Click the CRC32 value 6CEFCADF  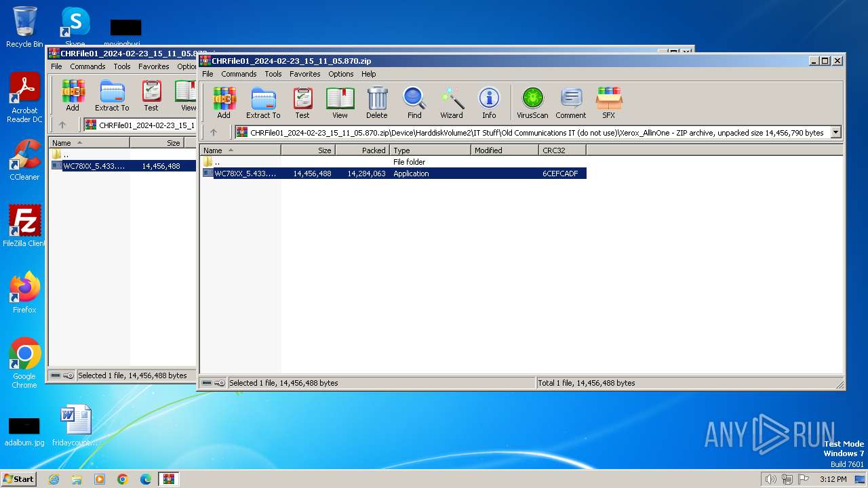click(x=560, y=174)
